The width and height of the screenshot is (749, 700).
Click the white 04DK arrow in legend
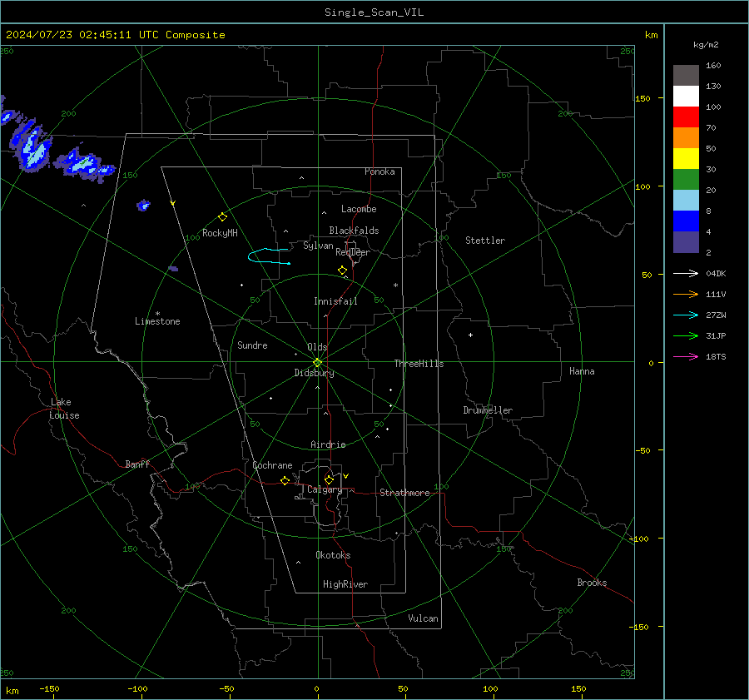[686, 273]
